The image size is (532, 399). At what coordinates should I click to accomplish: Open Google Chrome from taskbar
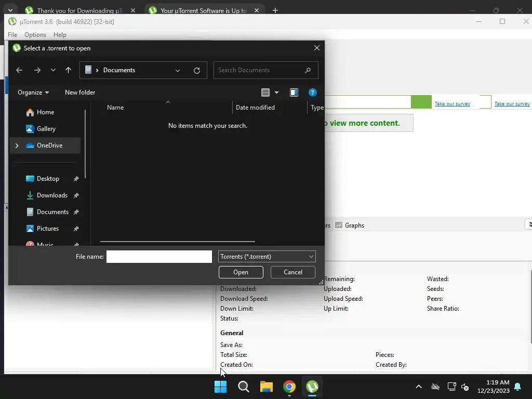click(289, 387)
